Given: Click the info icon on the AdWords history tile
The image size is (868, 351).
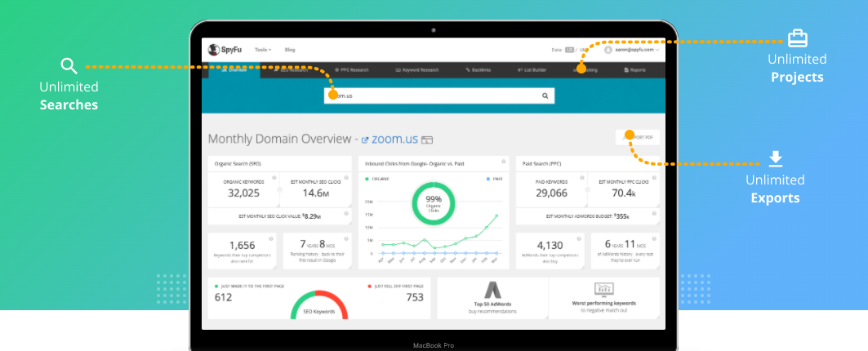Looking at the screenshot, I should coord(654,238).
